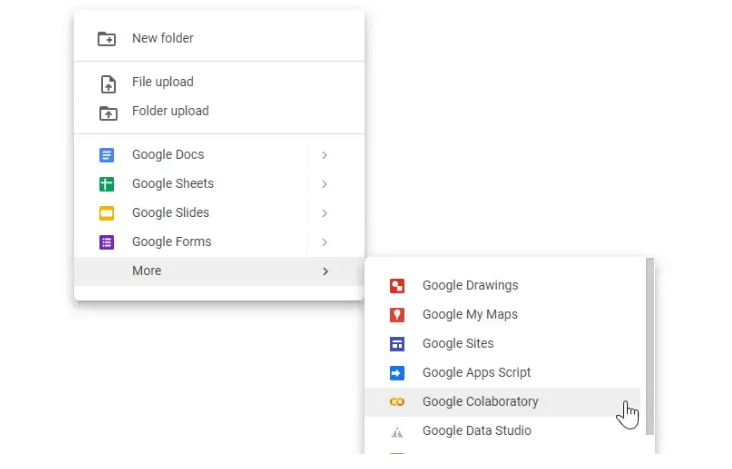Open the More menu entry
The width and height of the screenshot is (732, 469).
point(219,271)
